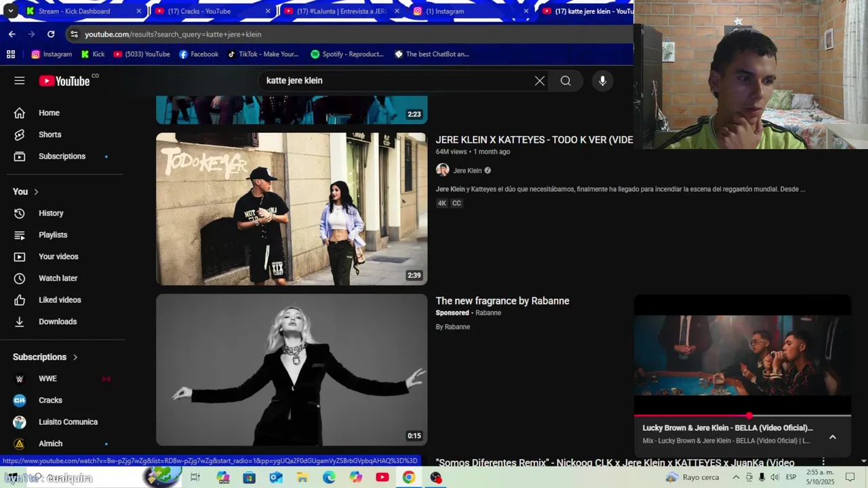Open 'The best ChatBot' bookmark
The height and width of the screenshot is (488, 868).
tap(432, 54)
